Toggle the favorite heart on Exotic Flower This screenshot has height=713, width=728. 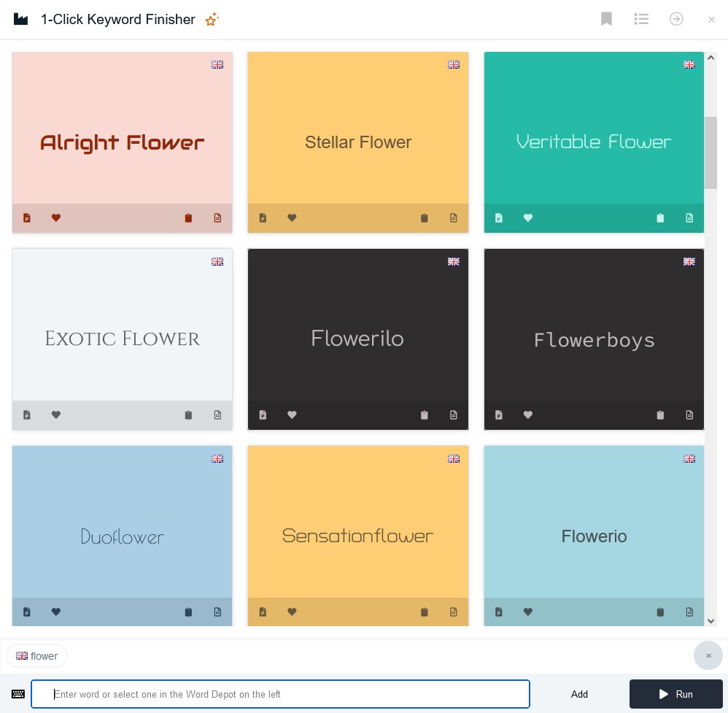(56, 415)
